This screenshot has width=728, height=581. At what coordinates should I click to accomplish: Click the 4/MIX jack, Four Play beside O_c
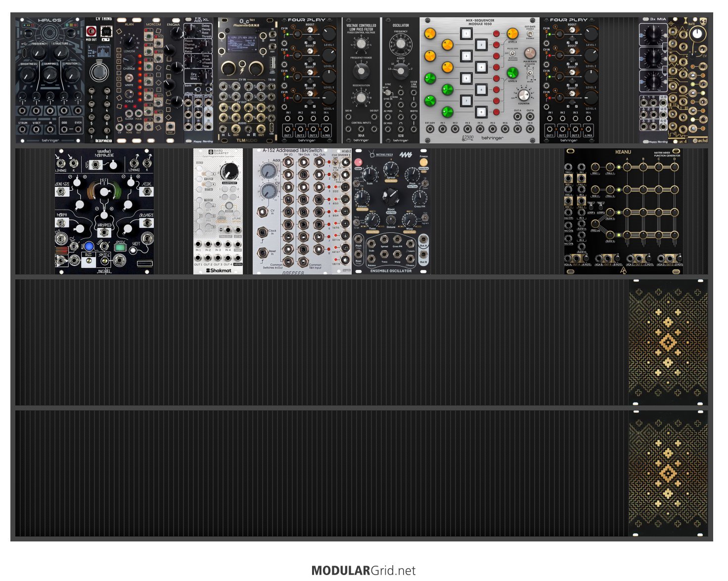tap(326, 130)
